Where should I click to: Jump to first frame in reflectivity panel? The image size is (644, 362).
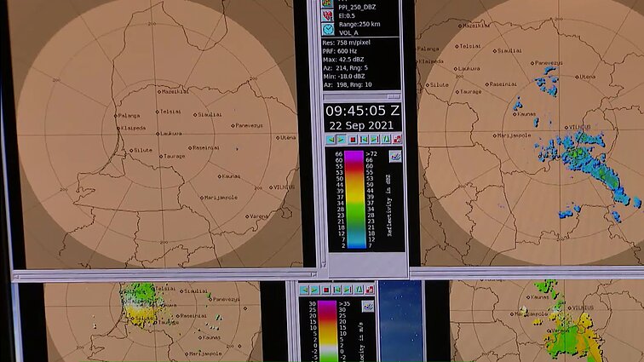coord(364,140)
